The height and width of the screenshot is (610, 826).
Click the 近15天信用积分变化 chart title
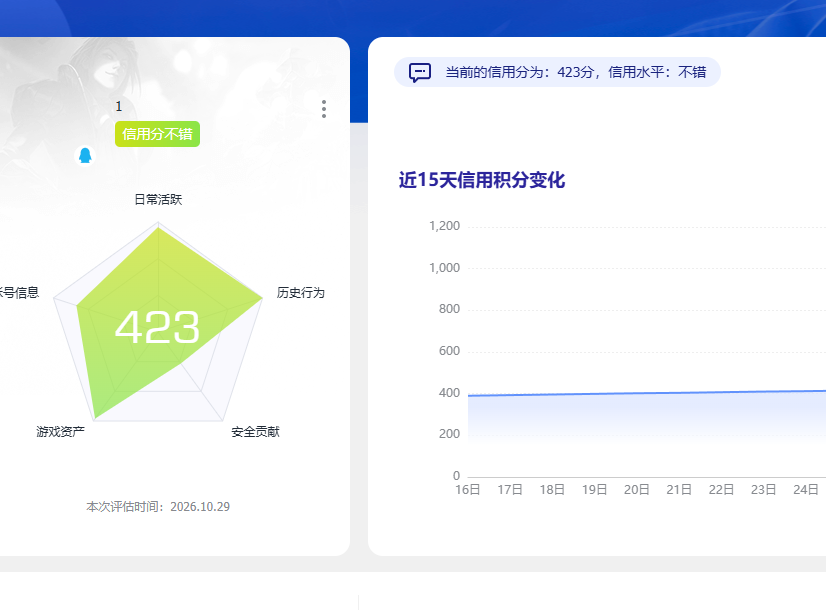point(481,180)
